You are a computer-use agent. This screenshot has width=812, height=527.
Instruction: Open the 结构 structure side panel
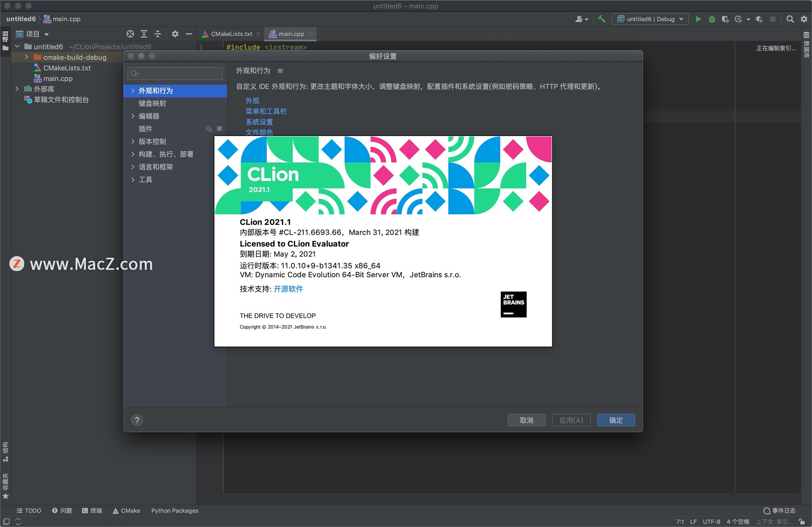point(5,452)
